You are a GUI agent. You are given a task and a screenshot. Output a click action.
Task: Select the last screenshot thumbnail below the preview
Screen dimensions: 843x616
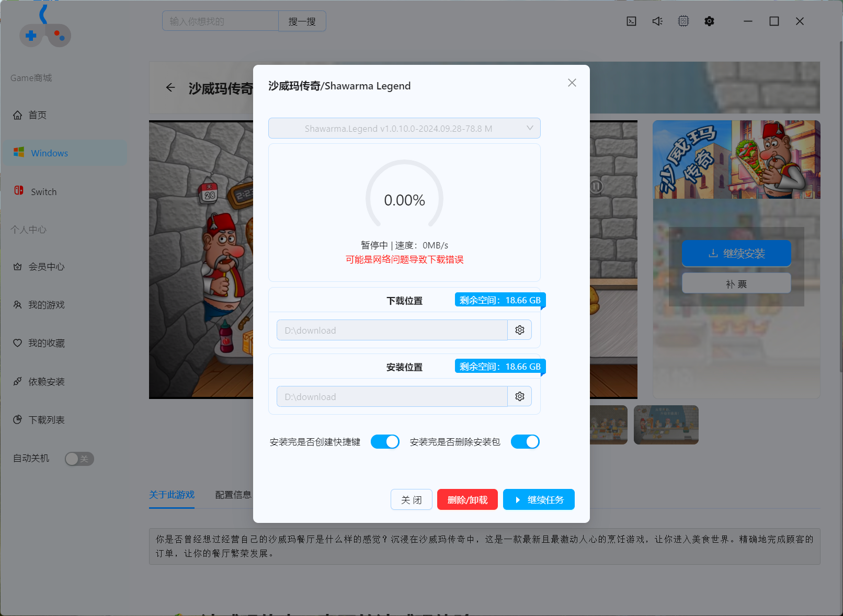point(666,425)
